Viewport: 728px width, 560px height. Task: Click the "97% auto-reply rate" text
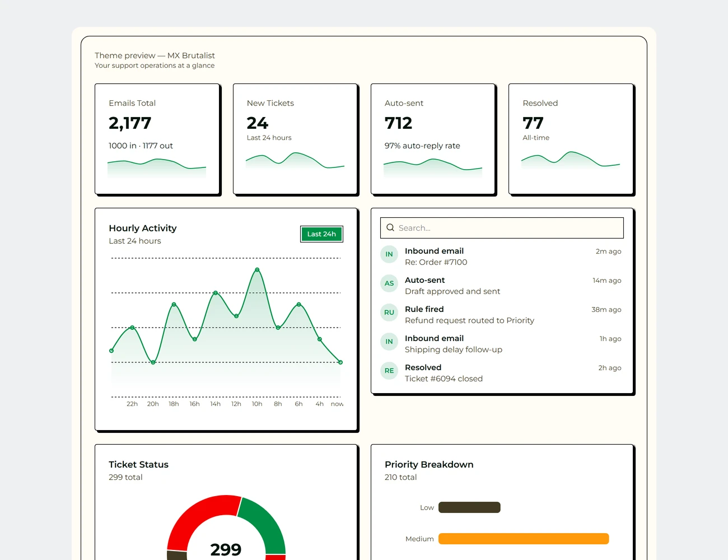pyautogui.click(x=422, y=146)
